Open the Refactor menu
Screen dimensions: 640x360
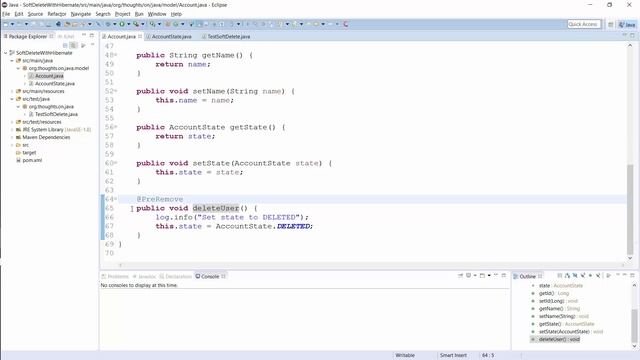click(57, 14)
